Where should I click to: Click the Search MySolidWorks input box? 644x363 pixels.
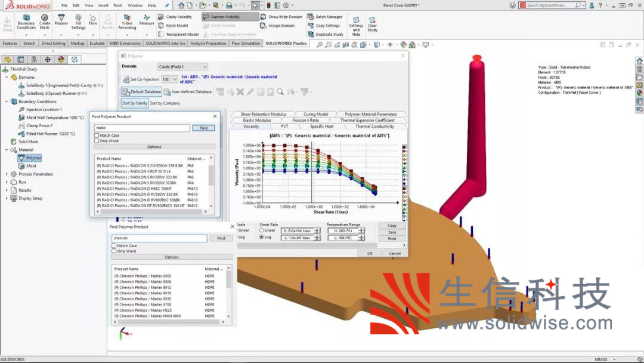550,5
